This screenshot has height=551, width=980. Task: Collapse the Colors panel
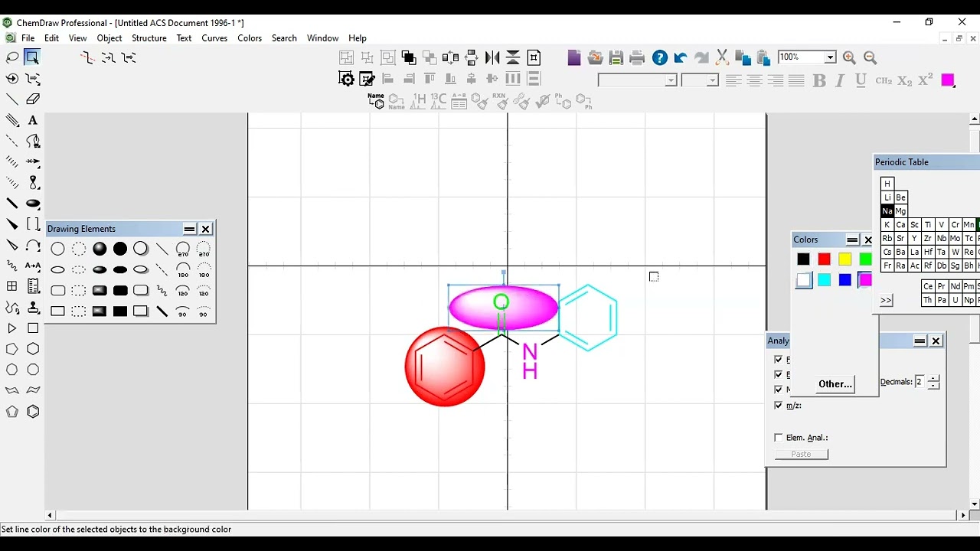click(852, 240)
